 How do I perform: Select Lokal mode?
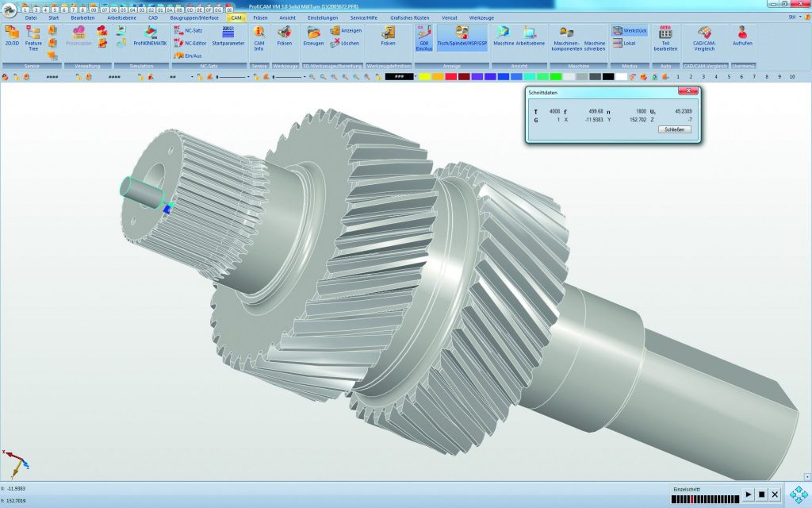(625, 43)
